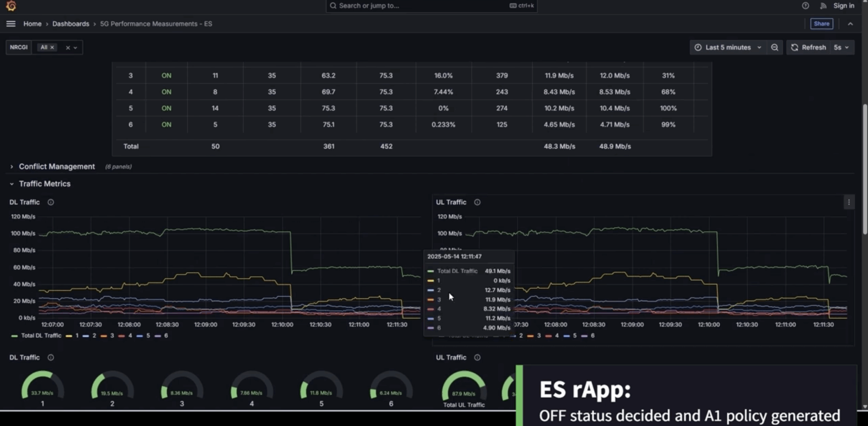Click the news feed icon beside Sign in
868x426 pixels.
click(x=824, y=6)
